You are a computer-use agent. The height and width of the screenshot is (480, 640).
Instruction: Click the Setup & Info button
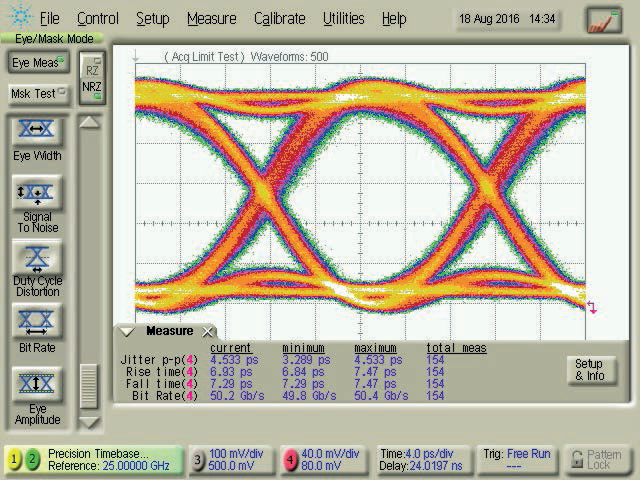tap(588, 370)
